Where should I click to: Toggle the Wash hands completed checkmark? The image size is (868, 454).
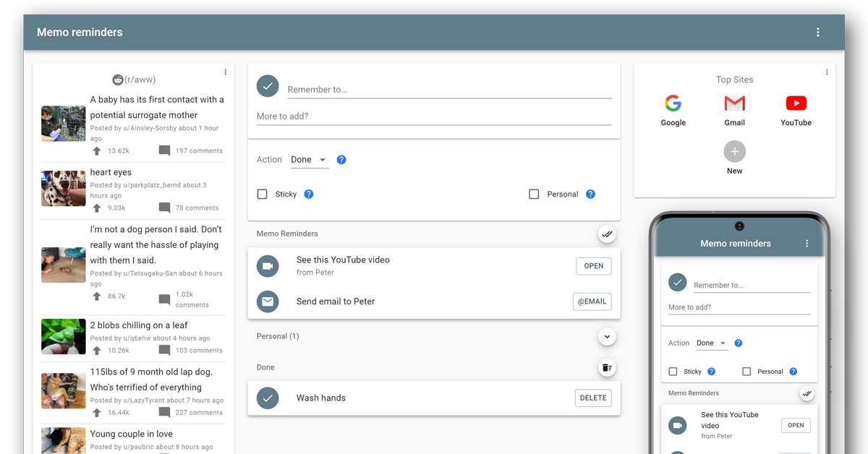(x=268, y=398)
